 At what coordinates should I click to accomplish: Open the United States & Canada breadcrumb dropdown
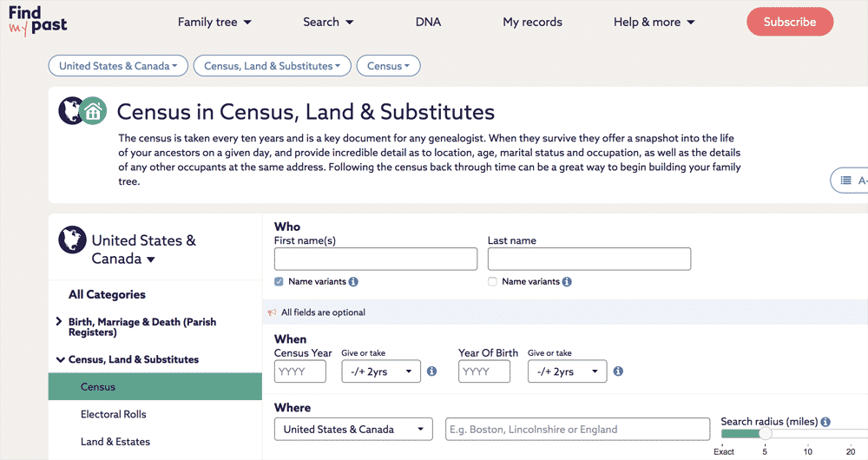[x=118, y=66]
